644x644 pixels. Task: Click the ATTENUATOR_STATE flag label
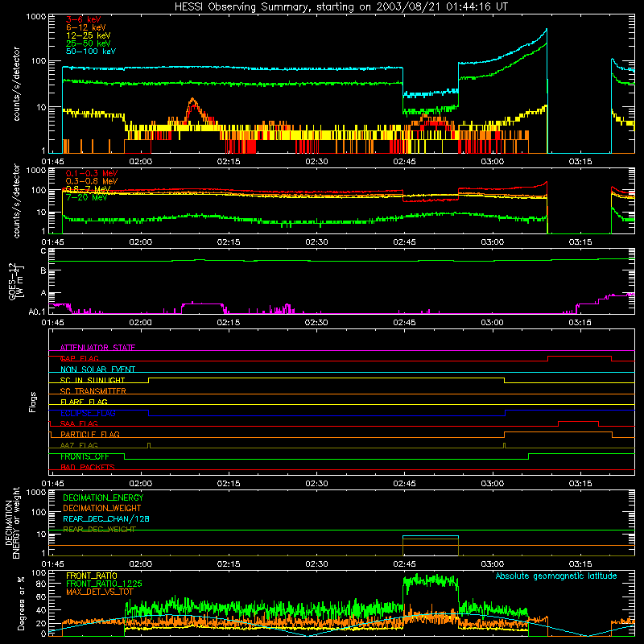(97, 348)
